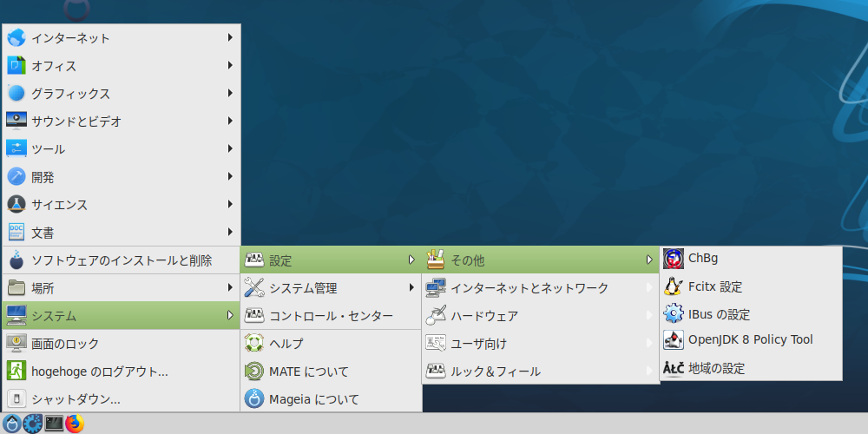
Task: Click the software install icon
Action: pyautogui.click(x=16, y=260)
